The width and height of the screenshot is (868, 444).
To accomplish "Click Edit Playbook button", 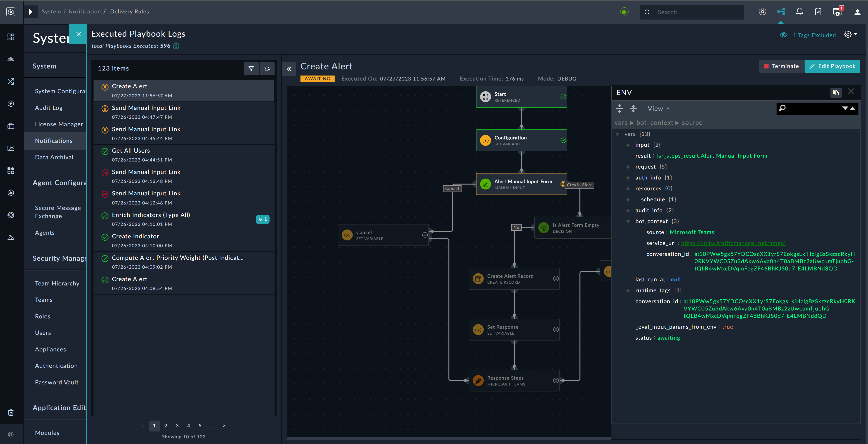I will pos(832,66).
